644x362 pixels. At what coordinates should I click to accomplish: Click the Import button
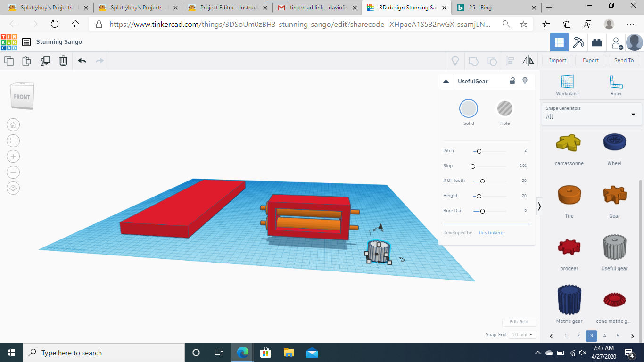point(558,60)
